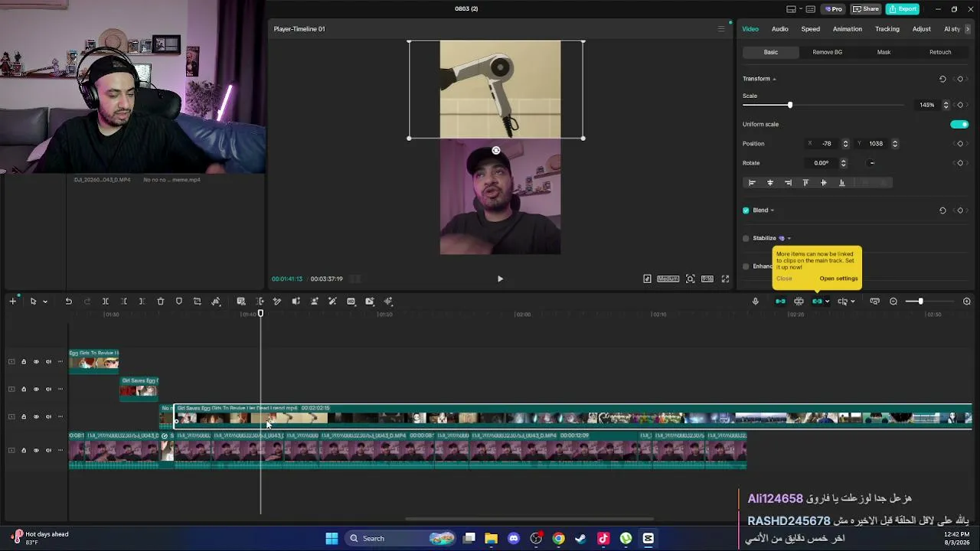Toggle the gray auto snapping icon
The height and width of the screenshot is (551, 980).
[799, 302]
